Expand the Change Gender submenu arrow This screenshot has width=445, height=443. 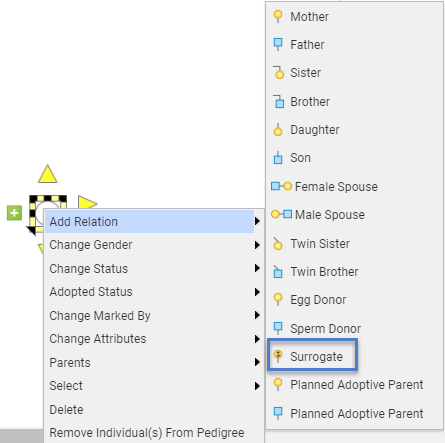pyautogui.click(x=257, y=245)
